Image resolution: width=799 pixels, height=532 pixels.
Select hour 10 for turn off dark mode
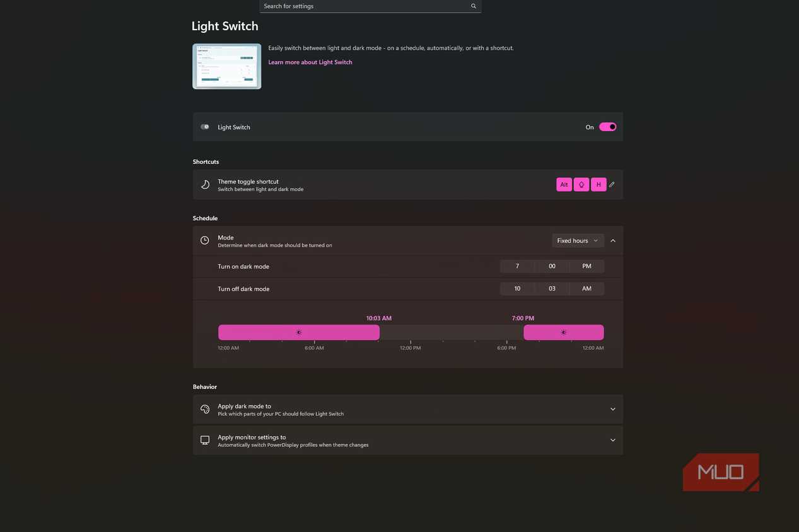click(x=517, y=289)
